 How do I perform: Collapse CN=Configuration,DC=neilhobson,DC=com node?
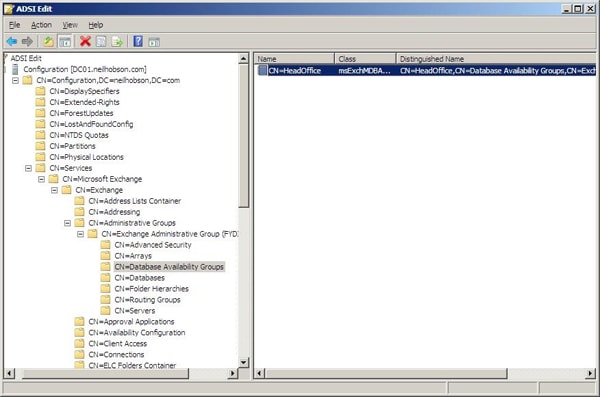pyautogui.click(x=15, y=80)
